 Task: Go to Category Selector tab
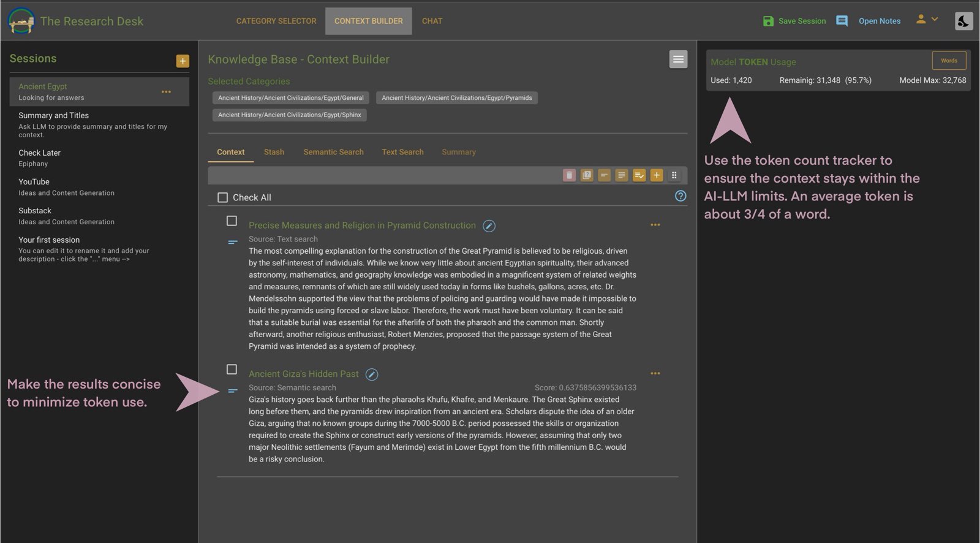(276, 21)
